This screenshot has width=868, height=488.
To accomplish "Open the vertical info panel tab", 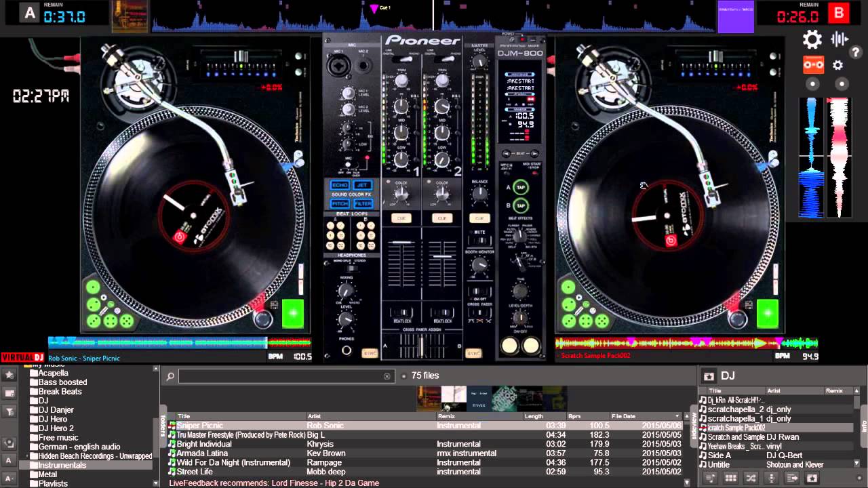I will coord(864,426).
